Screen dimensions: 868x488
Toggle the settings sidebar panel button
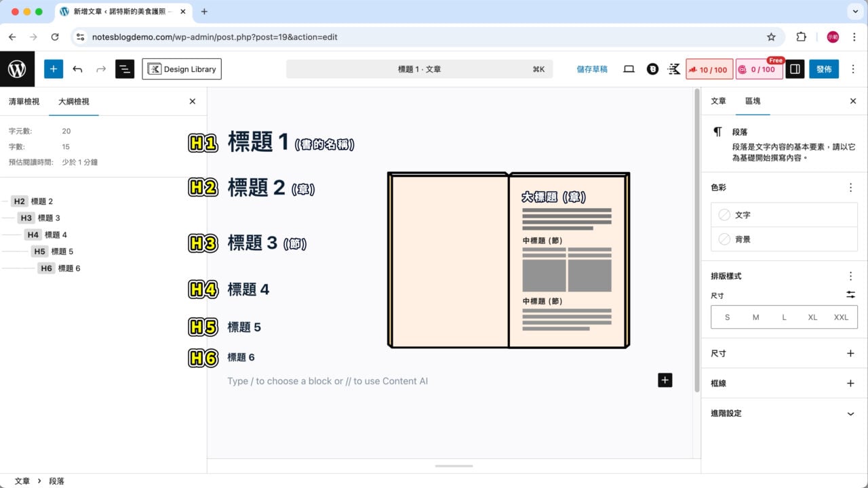pos(794,68)
